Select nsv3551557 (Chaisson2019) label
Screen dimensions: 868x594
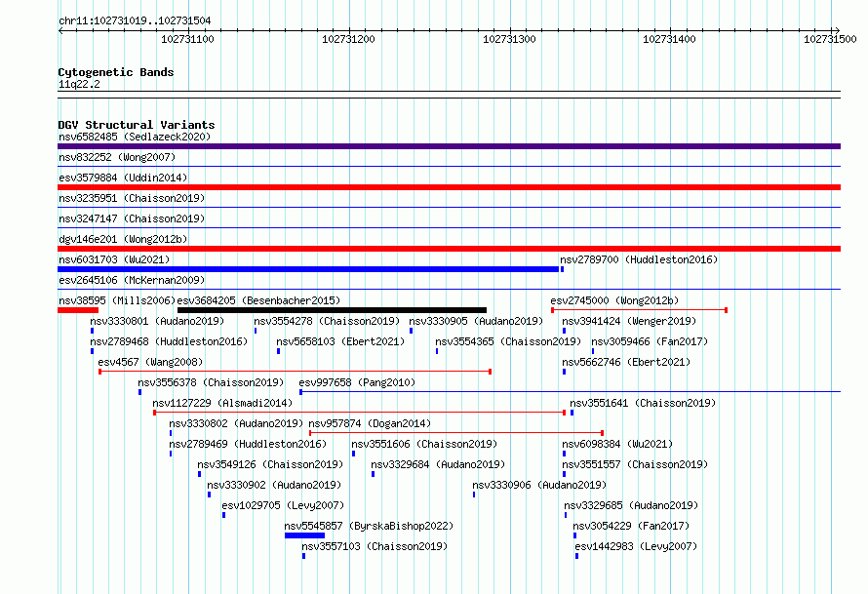[x=635, y=464]
